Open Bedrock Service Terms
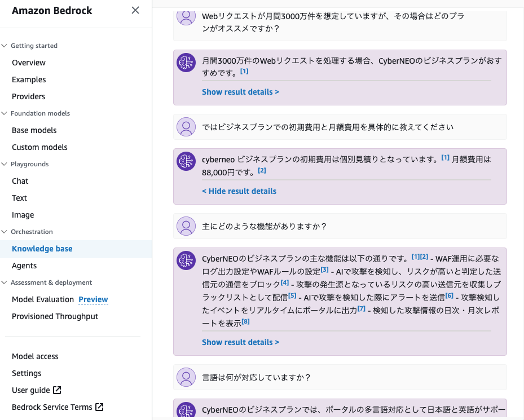This screenshot has width=524, height=420. pos(52,407)
